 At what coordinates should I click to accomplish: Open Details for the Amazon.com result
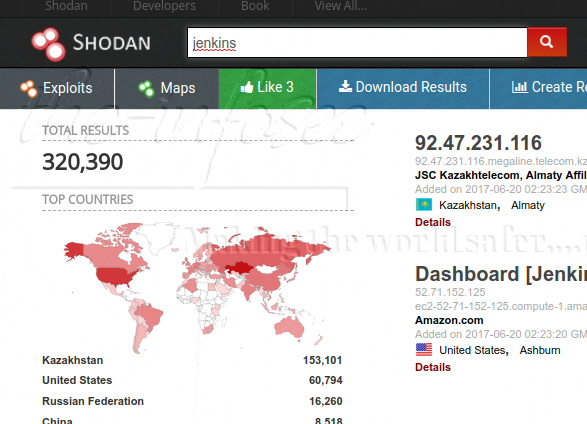click(433, 367)
